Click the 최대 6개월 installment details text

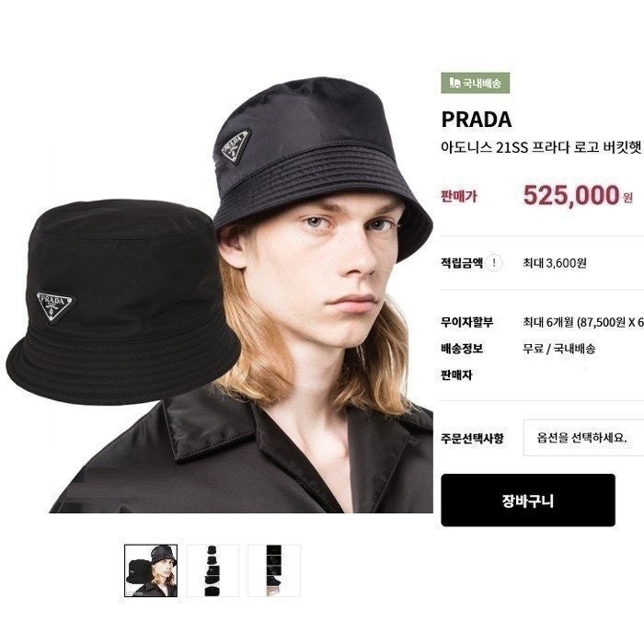pos(583,322)
